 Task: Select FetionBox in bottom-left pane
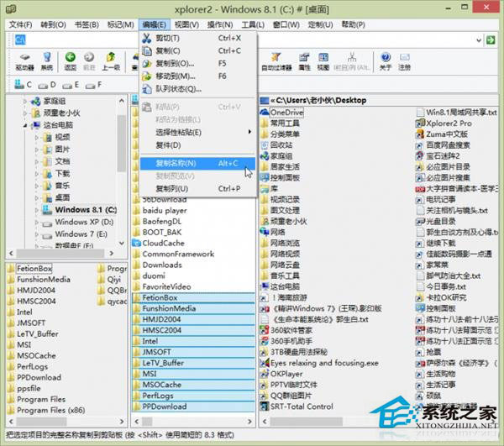(x=29, y=268)
